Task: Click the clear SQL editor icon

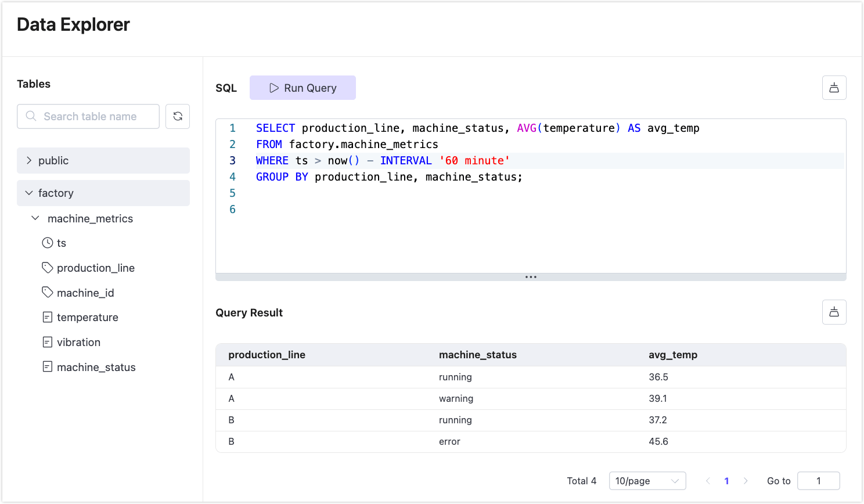Action: (x=834, y=88)
